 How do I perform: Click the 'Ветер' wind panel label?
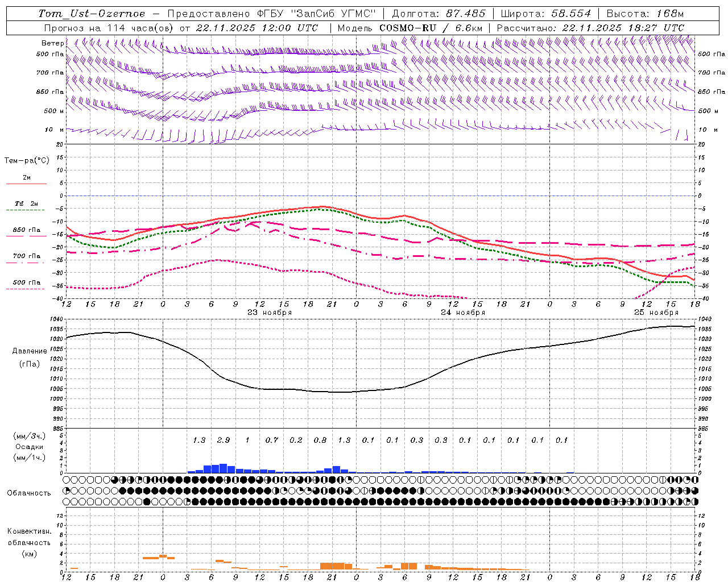[53, 43]
